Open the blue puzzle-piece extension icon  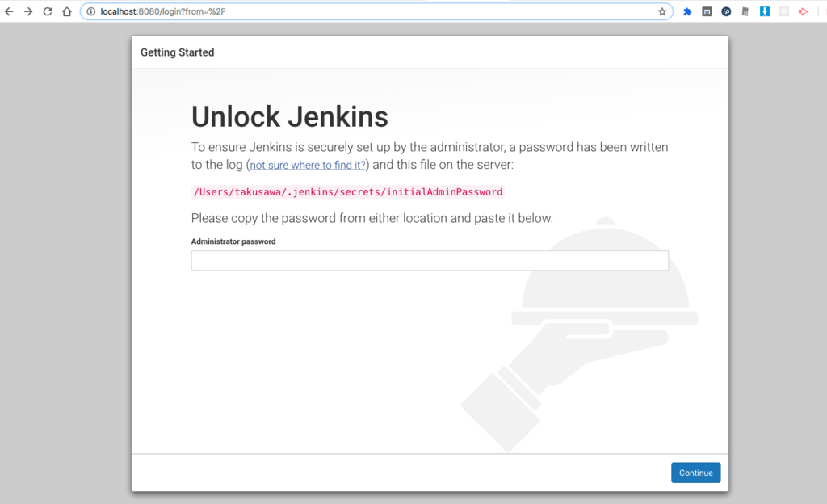(687, 11)
